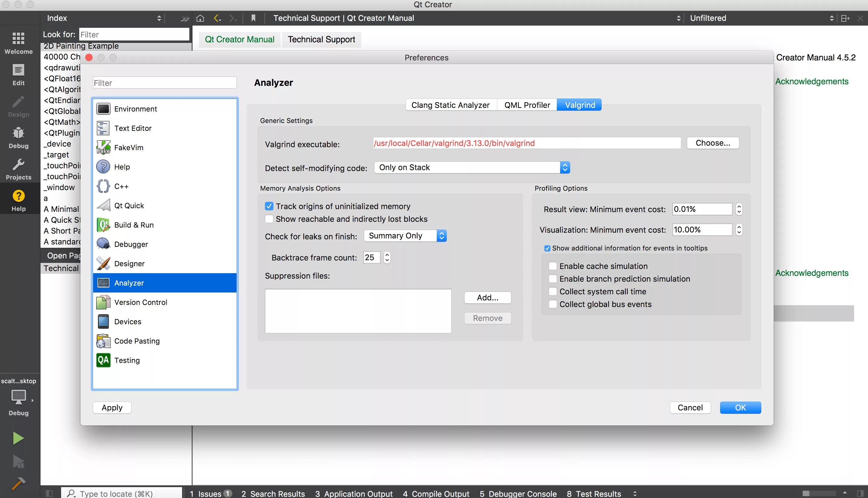868x498 pixels.
Task: Adjust Backtrace frame count stepper
Action: tap(387, 257)
